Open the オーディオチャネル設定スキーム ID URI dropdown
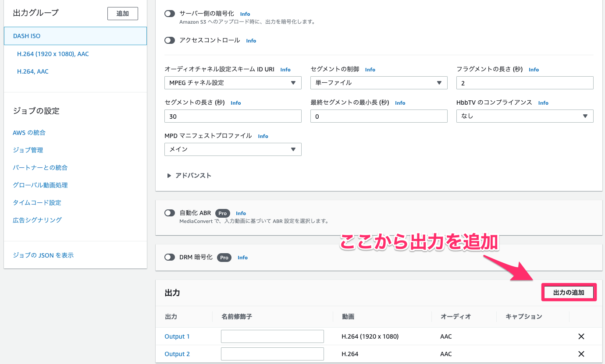 233,83
